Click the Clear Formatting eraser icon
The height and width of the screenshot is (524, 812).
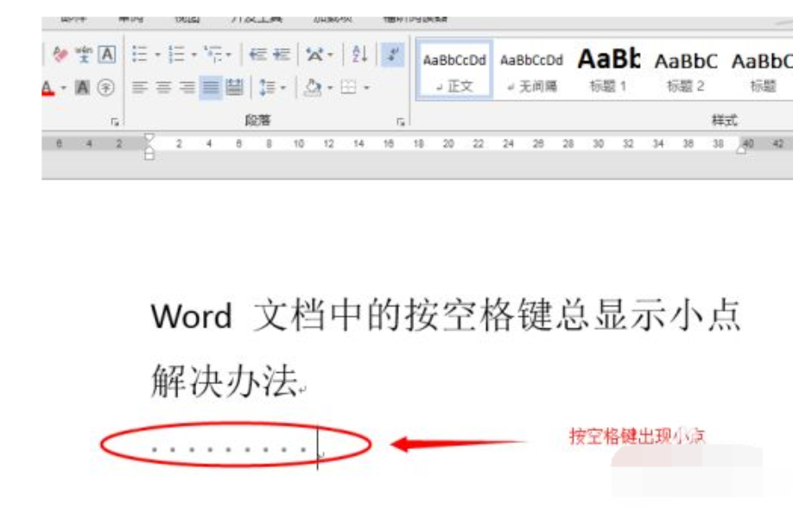tap(60, 54)
